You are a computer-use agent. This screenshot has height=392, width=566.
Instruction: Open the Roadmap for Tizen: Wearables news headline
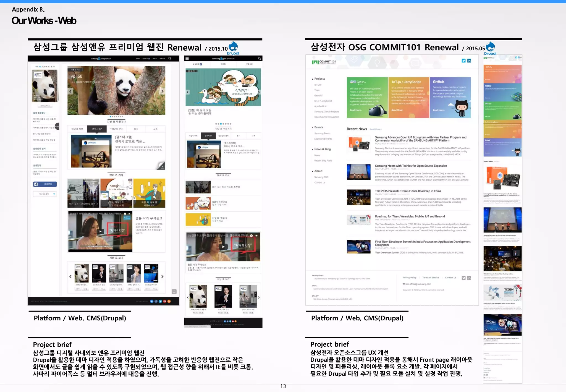tap(410, 216)
